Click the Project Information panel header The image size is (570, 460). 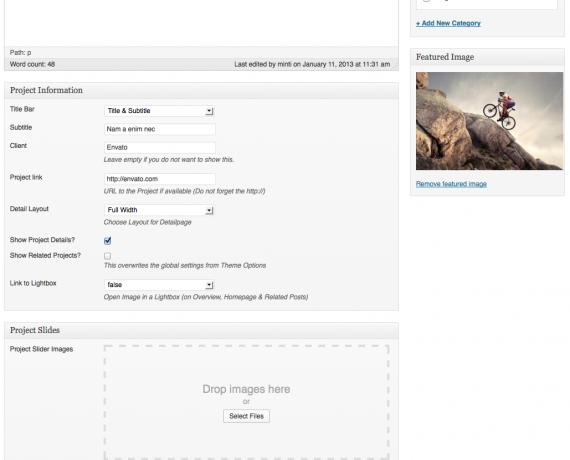coord(201,91)
